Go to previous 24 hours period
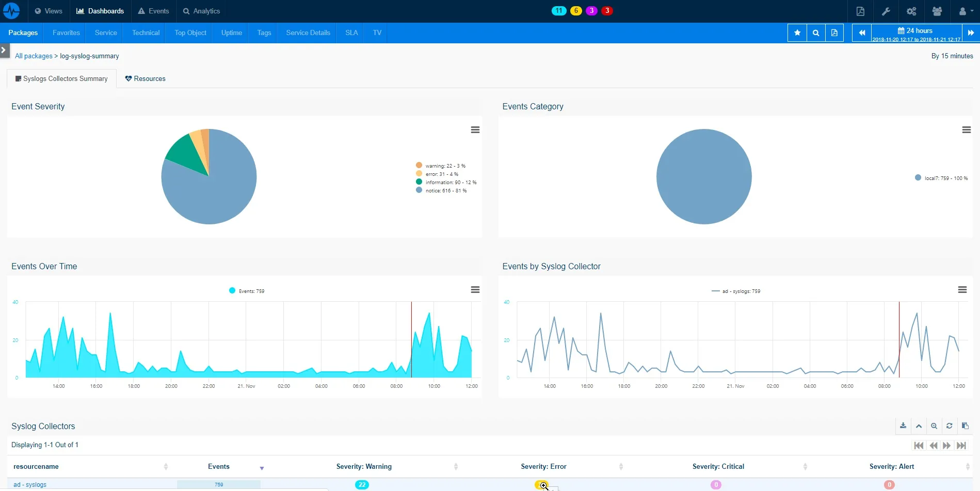 861,33
